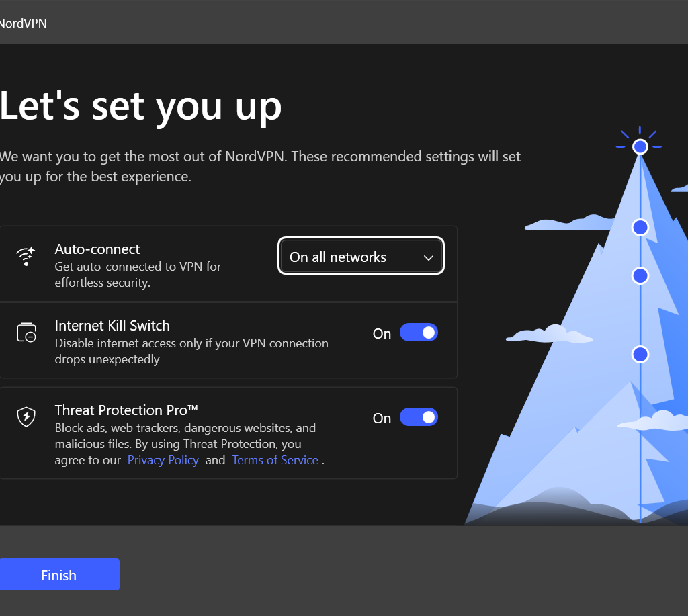Click the Auto-connect wifi icon
Viewport: 688px width, 616px height.
(26, 257)
